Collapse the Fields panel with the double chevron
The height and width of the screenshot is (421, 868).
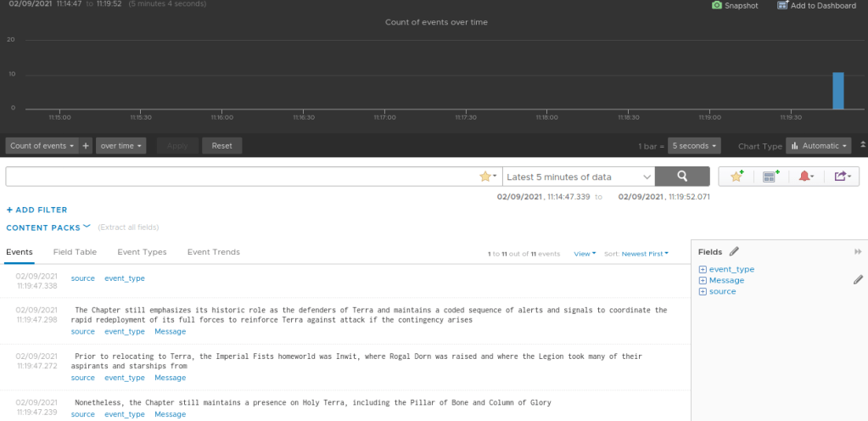[859, 252]
